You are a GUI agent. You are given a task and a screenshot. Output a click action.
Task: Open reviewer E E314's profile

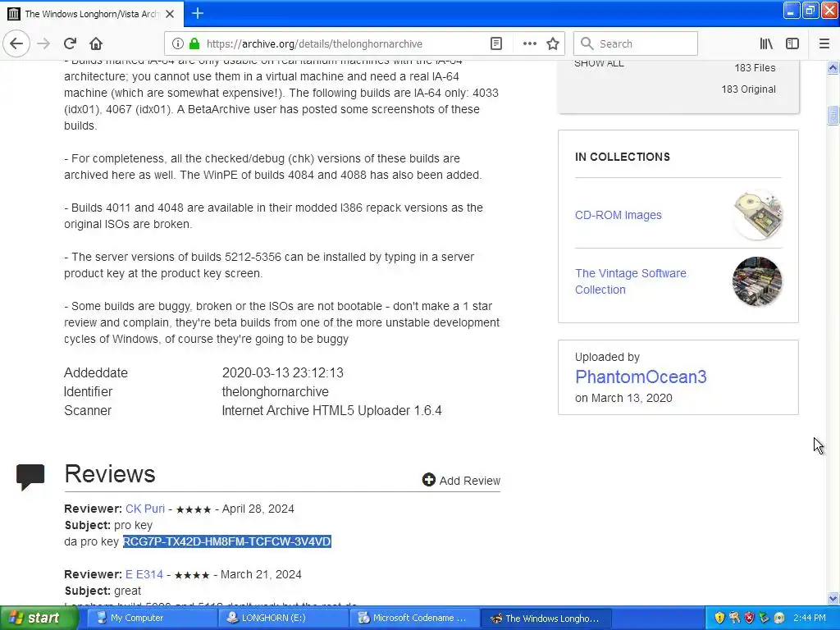[x=144, y=574]
